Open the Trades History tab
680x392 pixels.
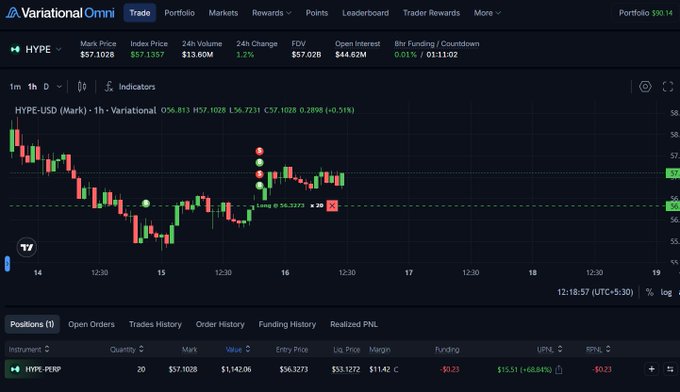pos(155,324)
